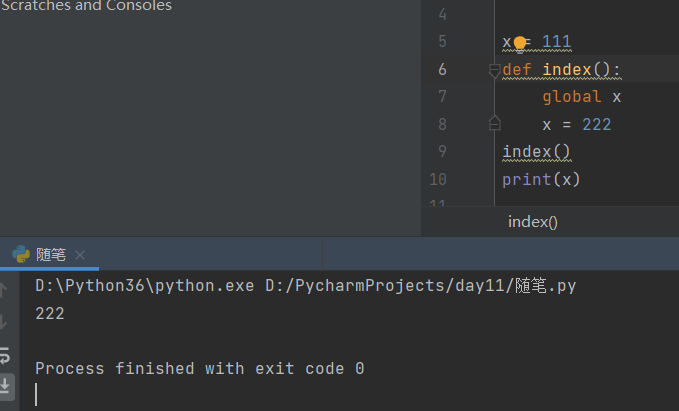Click the 'global x' line in editor
The width and height of the screenshot is (679, 411).
[582, 97]
